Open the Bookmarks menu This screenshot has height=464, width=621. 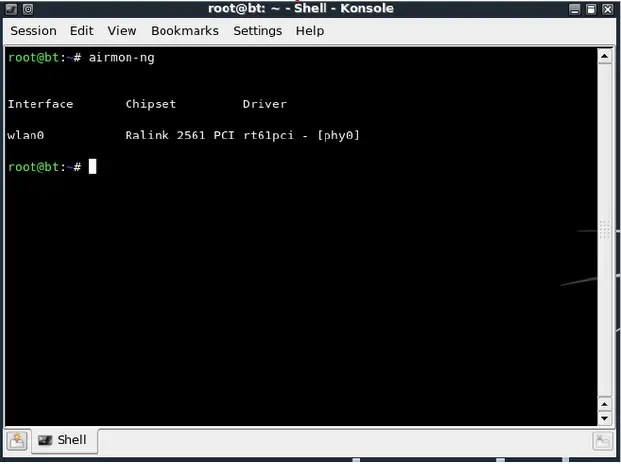pos(185,31)
